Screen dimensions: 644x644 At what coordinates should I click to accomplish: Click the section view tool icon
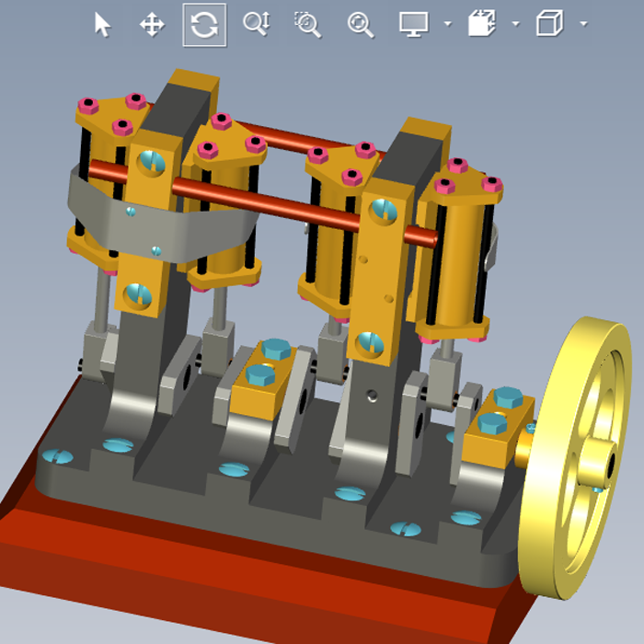482,24
